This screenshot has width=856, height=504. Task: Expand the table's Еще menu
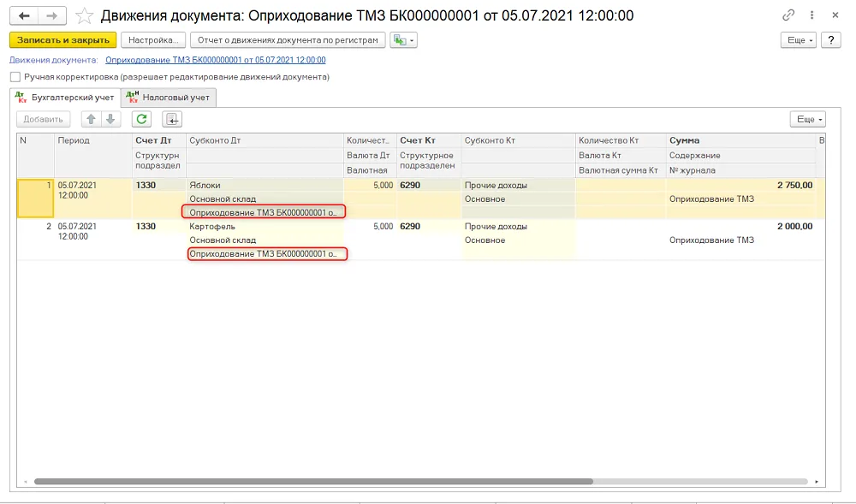coord(808,120)
